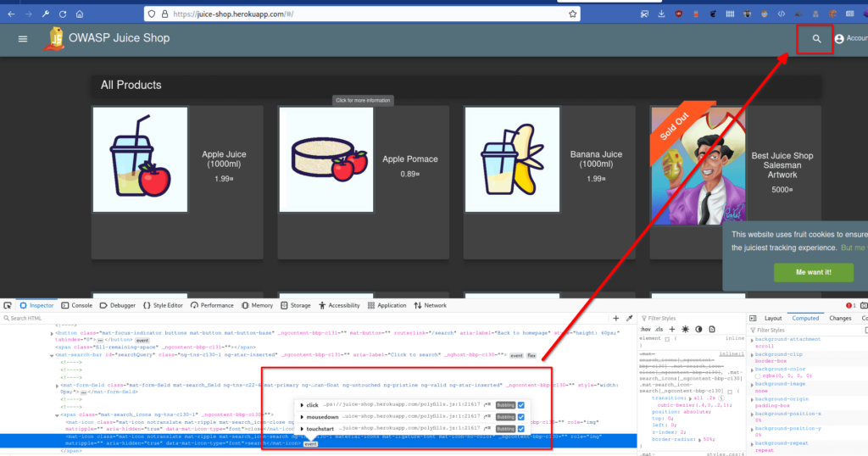This screenshot has height=456, width=868.
Task: Toggle the click event listener checkbox
Action: pyautogui.click(x=521, y=405)
